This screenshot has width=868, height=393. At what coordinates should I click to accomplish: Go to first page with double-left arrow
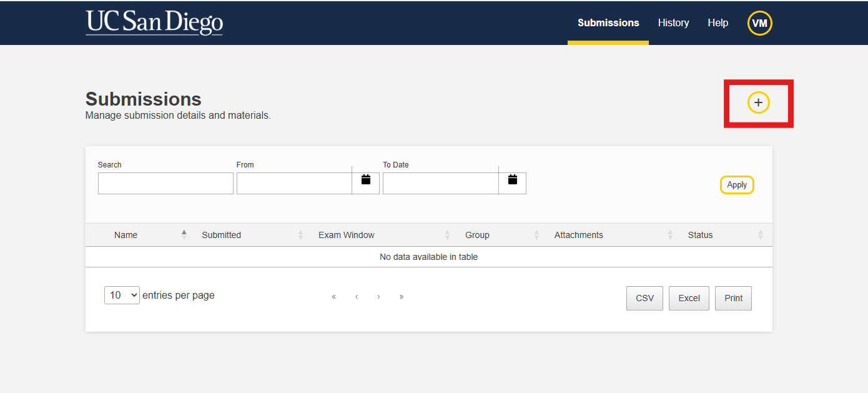point(334,297)
